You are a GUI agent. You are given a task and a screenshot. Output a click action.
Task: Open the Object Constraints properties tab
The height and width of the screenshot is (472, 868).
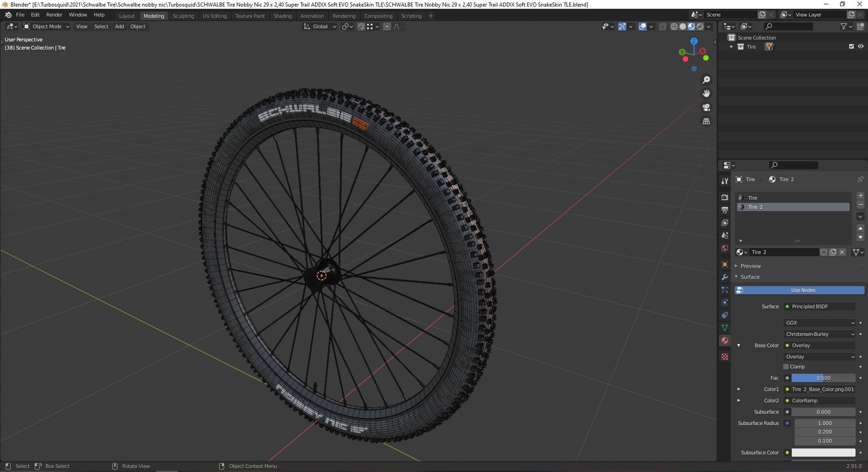click(x=725, y=315)
